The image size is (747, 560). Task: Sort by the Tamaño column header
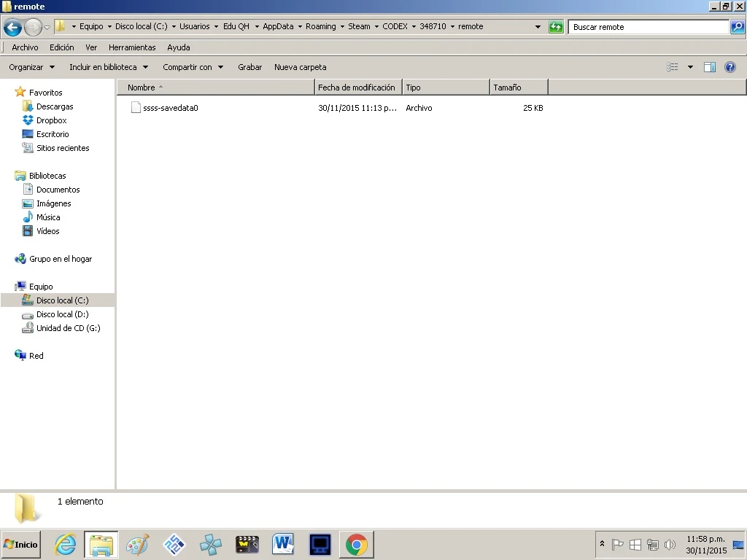519,87
